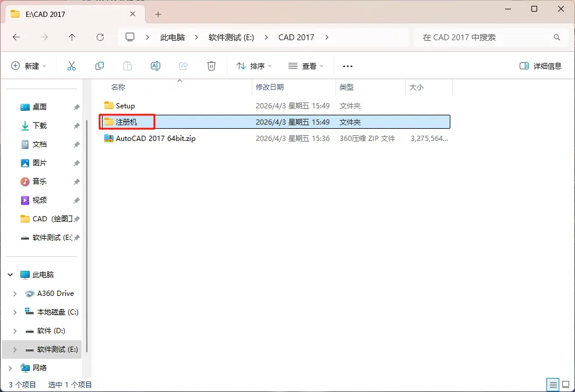The width and height of the screenshot is (575, 392).
Task: Open the 排序 sort dropdown
Action: pyautogui.click(x=254, y=66)
